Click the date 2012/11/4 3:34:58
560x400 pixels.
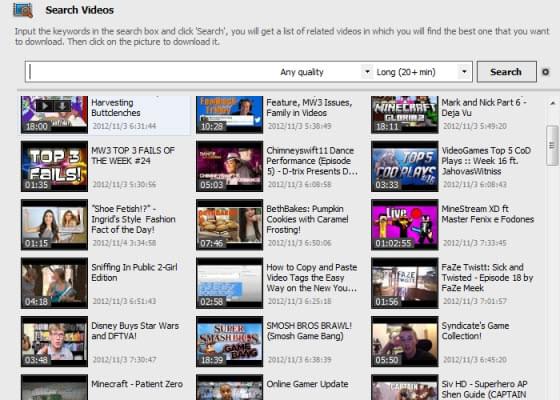coord(124,243)
